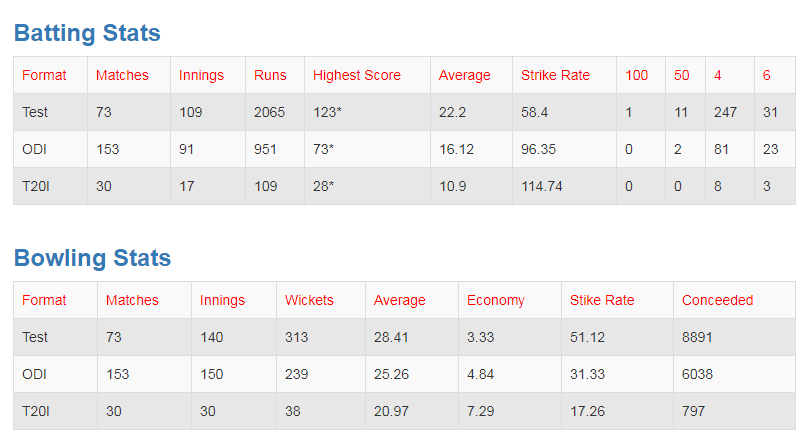The image size is (809, 446).
Task: Click the Test highest score 123* cell
Action: tap(327, 112)
